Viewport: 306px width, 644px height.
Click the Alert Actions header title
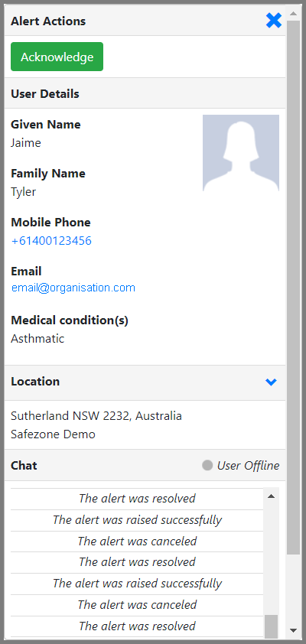48,21
